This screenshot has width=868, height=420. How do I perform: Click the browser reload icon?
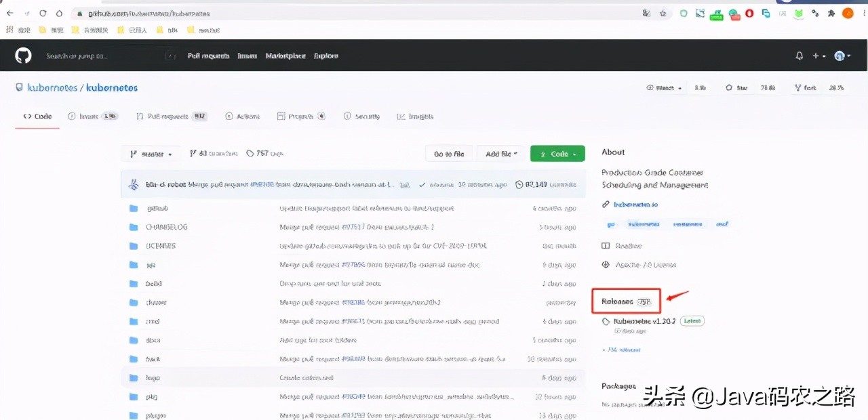click(43, 13)
